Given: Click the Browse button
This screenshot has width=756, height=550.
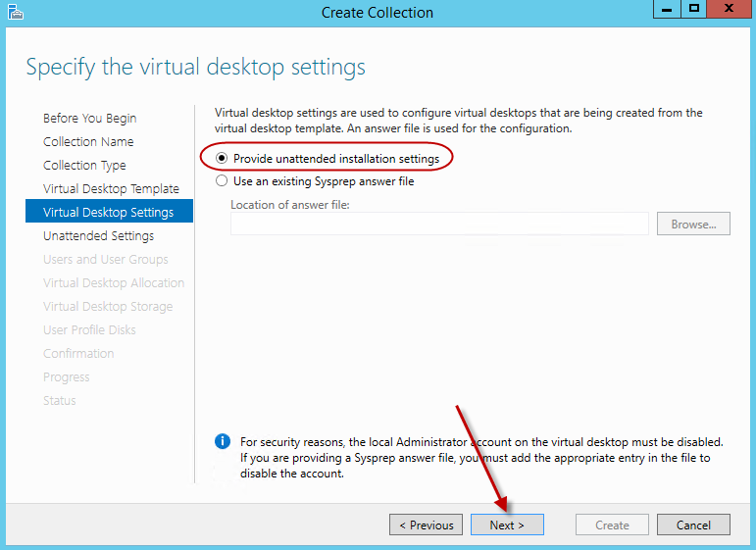Looking at the screenshot, I should click(693, 225).
